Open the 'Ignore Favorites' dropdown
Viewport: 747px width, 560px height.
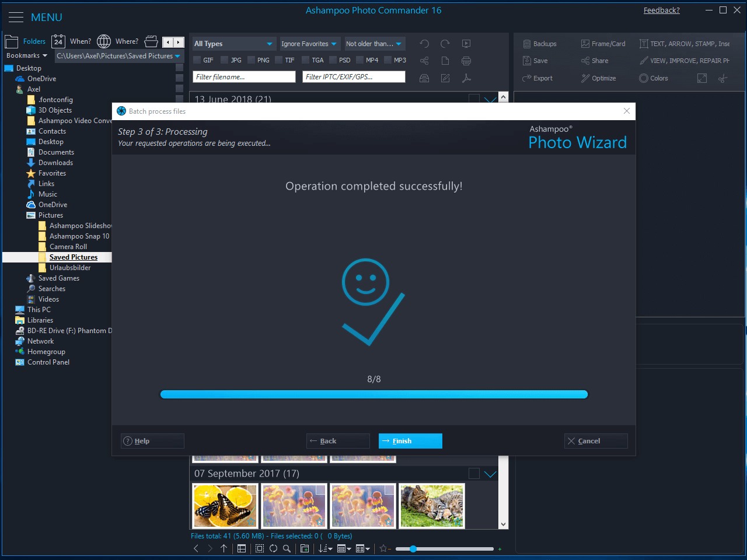tap(309, 44)
